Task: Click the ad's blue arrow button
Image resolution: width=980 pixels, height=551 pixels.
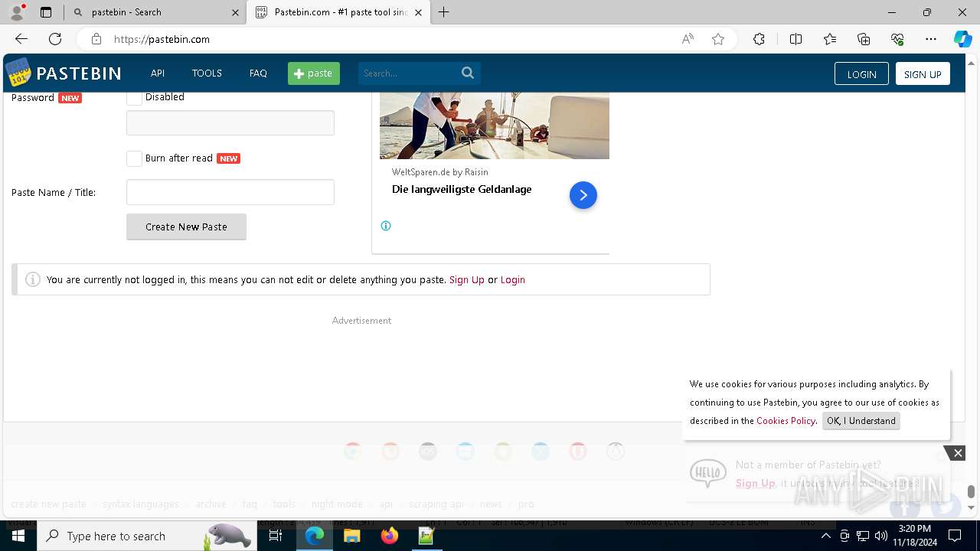Action: pos(583,195)
